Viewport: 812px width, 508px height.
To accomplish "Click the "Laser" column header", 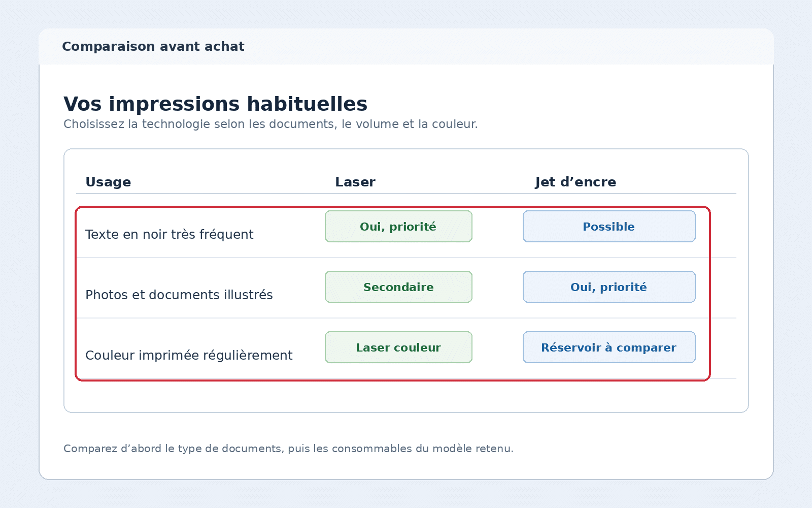I will coord(355,182).
